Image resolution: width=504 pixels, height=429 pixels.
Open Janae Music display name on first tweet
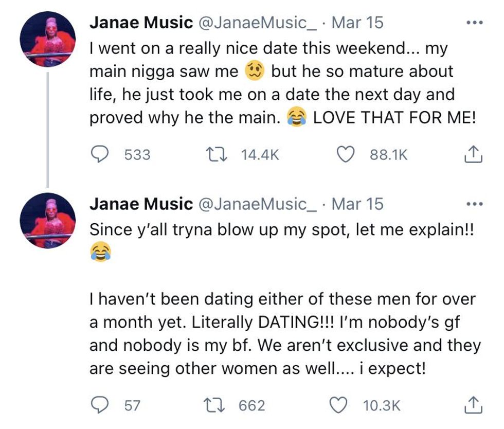[141, 23]
